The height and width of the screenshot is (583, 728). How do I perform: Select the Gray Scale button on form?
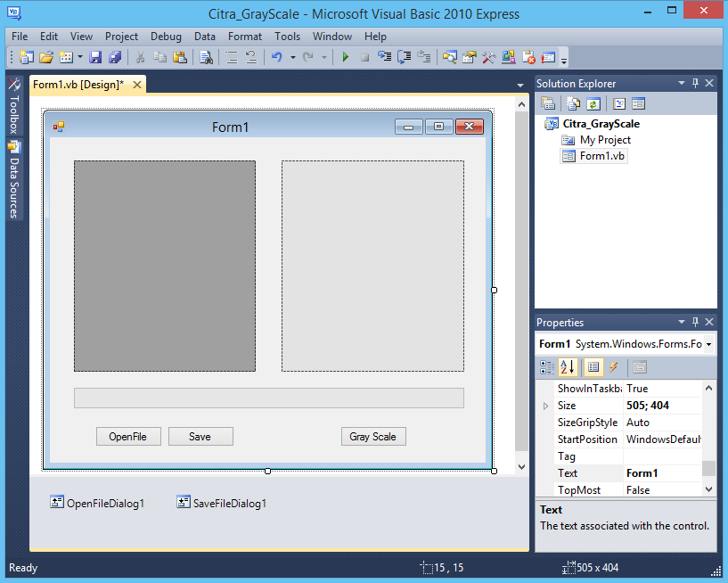click(373, 437)
